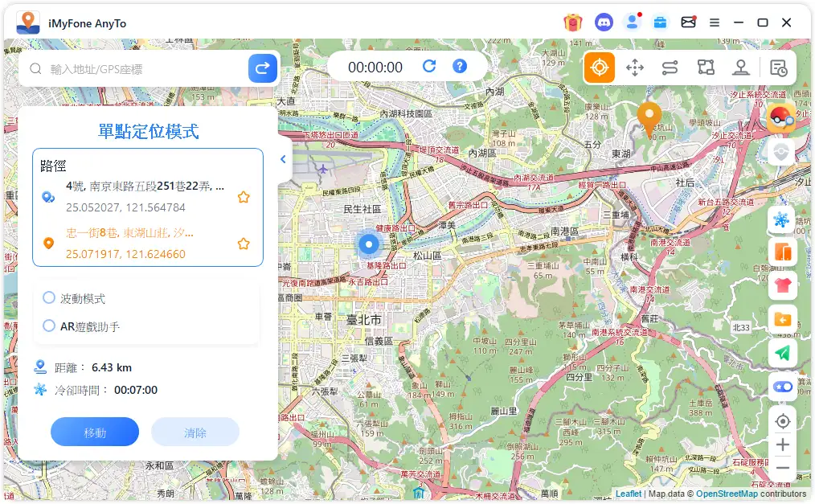This screenshot has height=504, width=815.
Task: Open the OpenStreetMap contributors link
Action: [x=727, y=494]
